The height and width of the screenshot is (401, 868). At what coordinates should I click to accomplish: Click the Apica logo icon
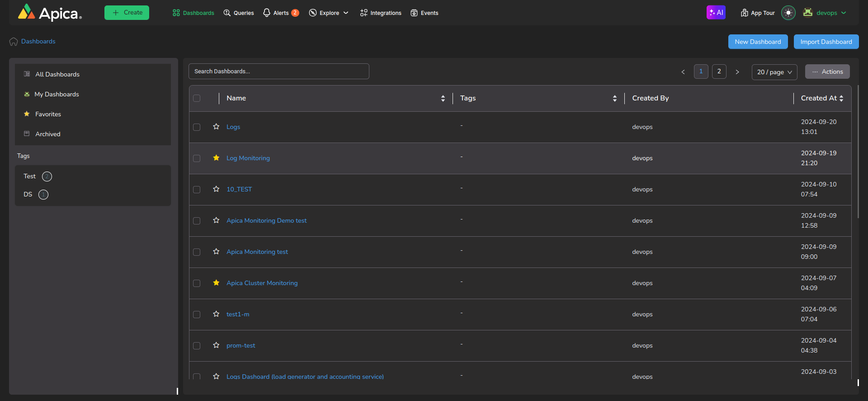point(27,13)
